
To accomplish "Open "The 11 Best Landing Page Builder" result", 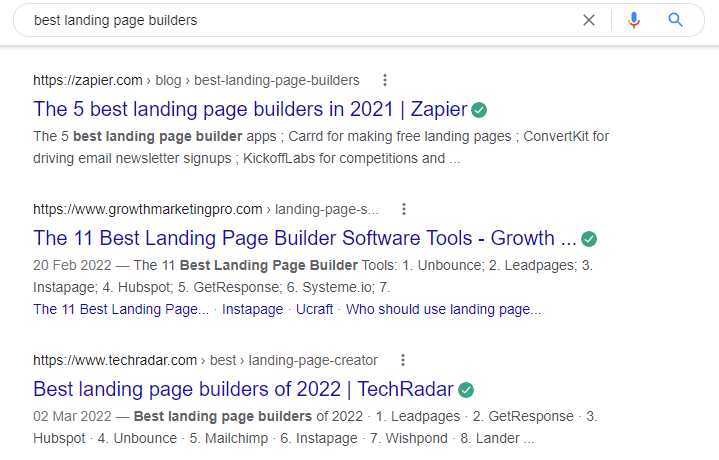I will [305, 238].
